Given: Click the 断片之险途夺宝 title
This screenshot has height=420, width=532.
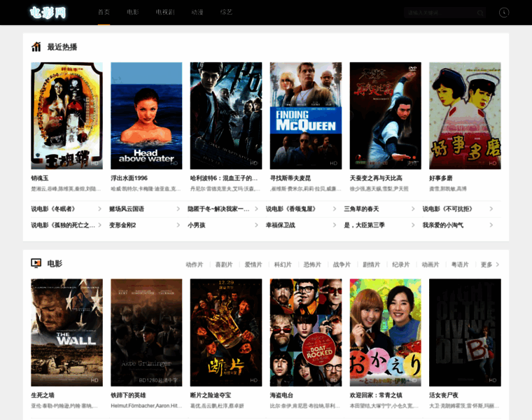Looking at the screenshot, I should click(x=211, y=395).
